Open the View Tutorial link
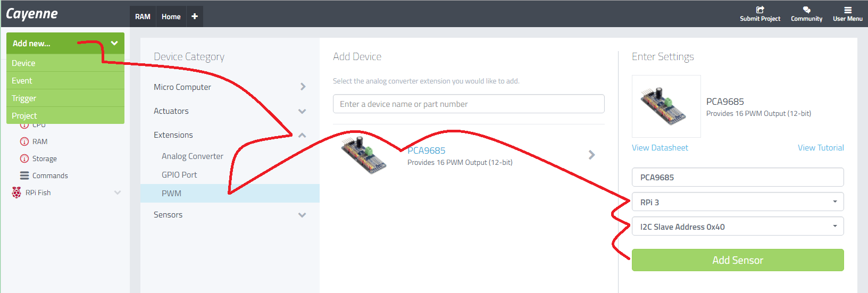Screen dimensions: 868x293 click(821, 148)
